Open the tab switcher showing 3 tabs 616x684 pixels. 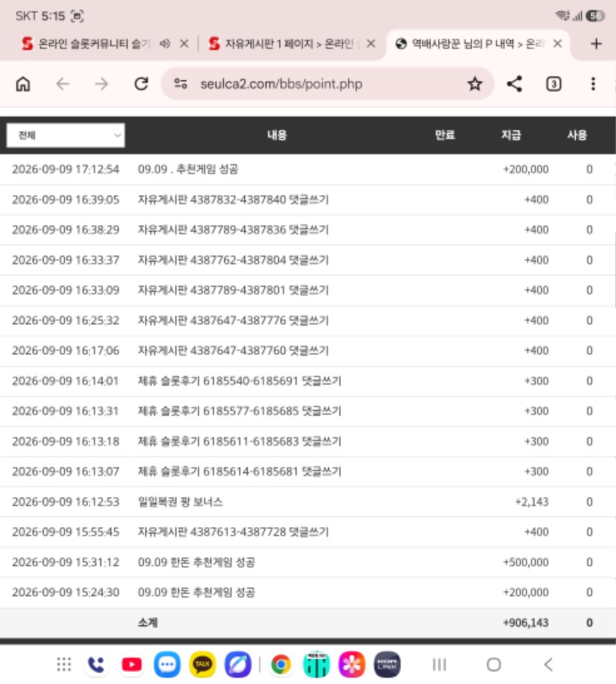[554, 84]
